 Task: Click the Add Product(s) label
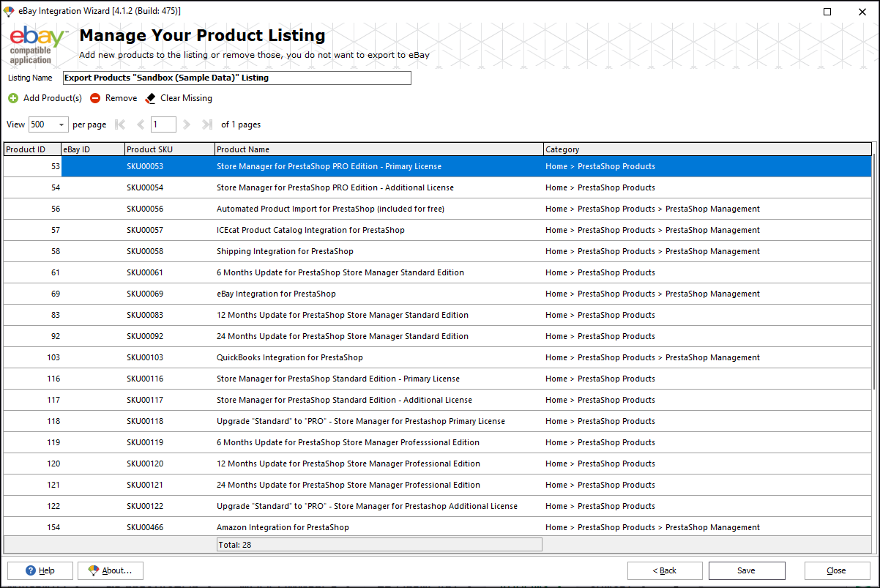(53, 98)
